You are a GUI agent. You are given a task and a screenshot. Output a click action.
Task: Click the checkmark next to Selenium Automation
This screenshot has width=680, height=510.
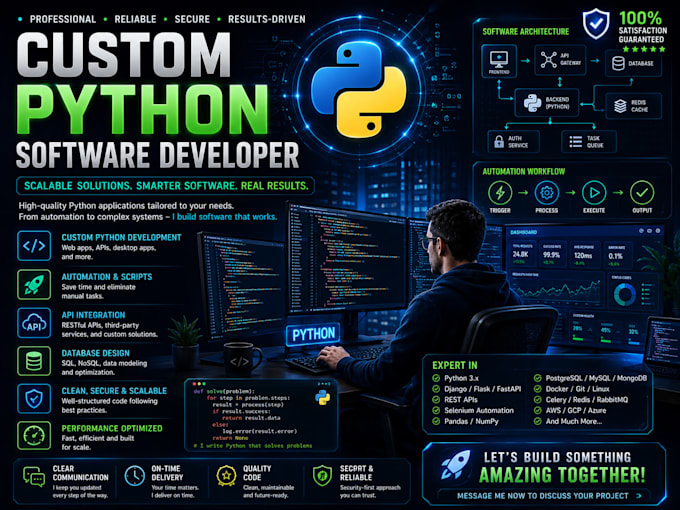tap(436, 411)
